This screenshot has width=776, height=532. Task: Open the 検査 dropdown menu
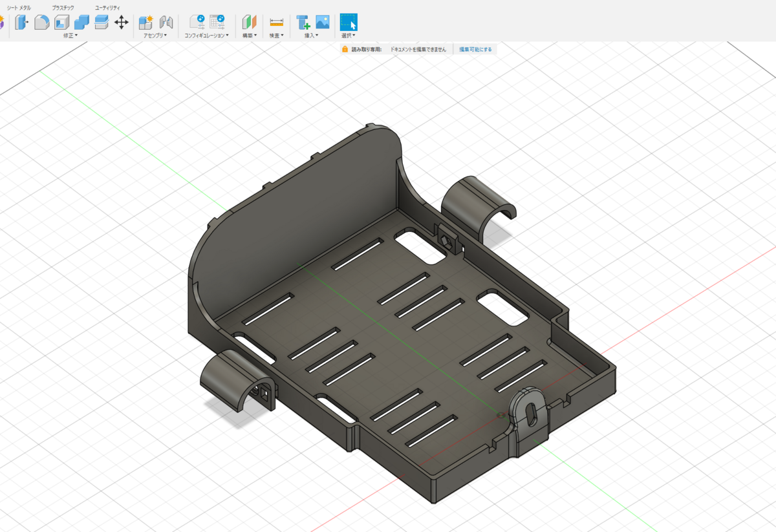coord(277,36)
